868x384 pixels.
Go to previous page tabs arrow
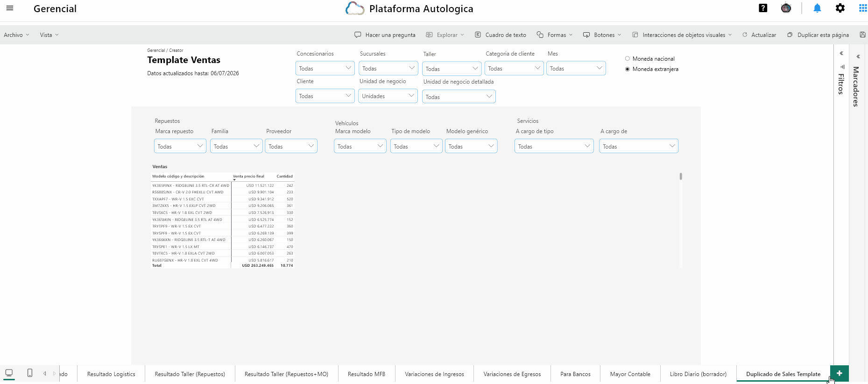(x=45, y=373)
